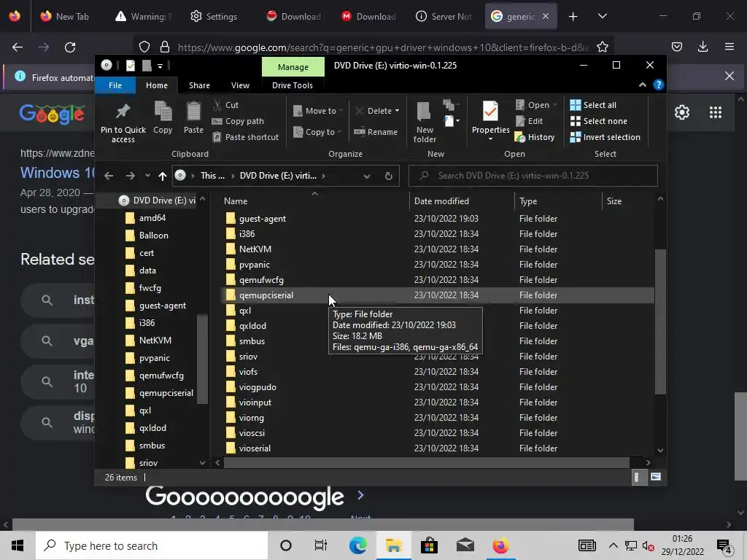Viewport: 747px width, 560px height.
Task: Switch to Server Not Found tab
Action: pos(444,16)
